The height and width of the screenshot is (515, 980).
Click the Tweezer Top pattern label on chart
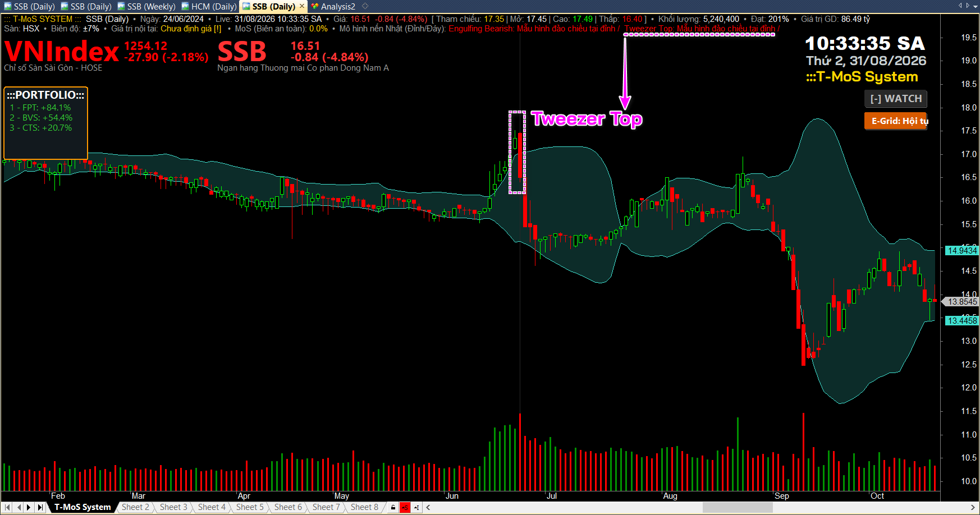coord(587,119)
